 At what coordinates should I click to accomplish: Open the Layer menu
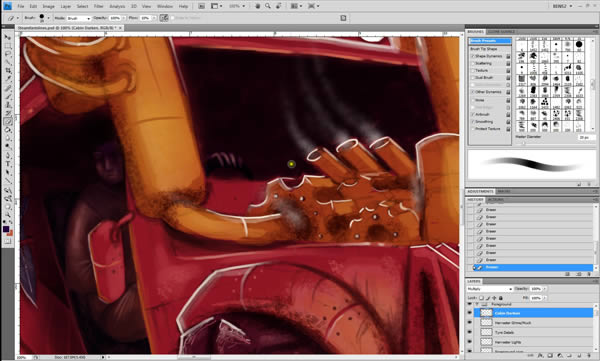point(66,6)
